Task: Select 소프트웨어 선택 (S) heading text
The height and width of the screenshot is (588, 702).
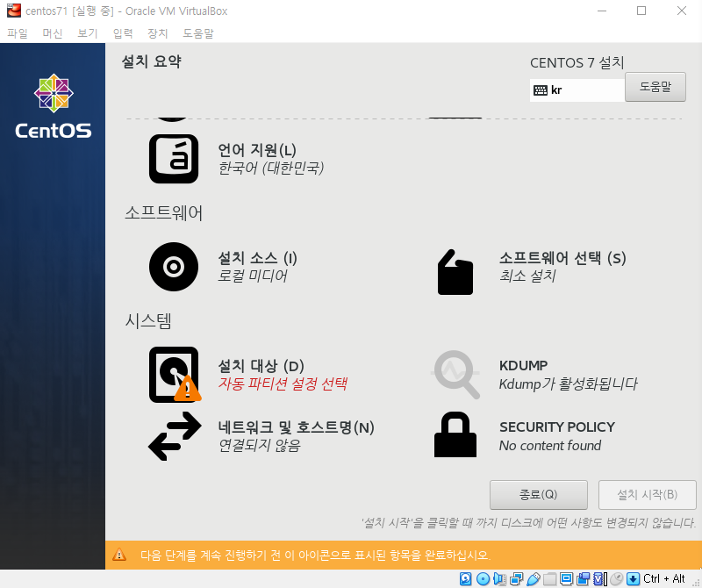Action: click(x=562, y=258)
